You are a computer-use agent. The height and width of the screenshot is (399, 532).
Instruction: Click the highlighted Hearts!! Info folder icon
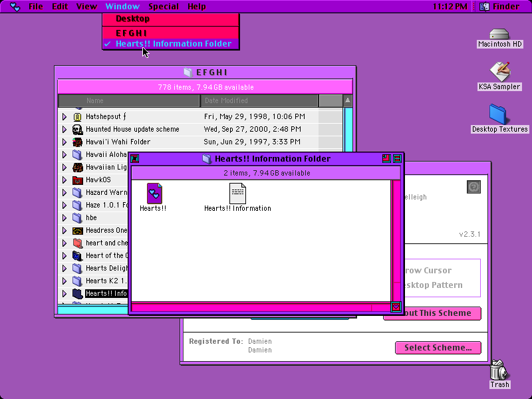click(78, 294)
